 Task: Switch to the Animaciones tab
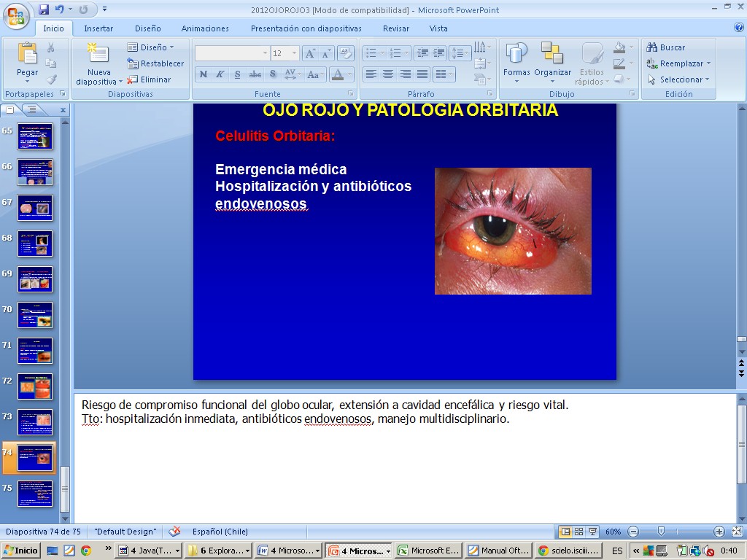click(205, 28)
